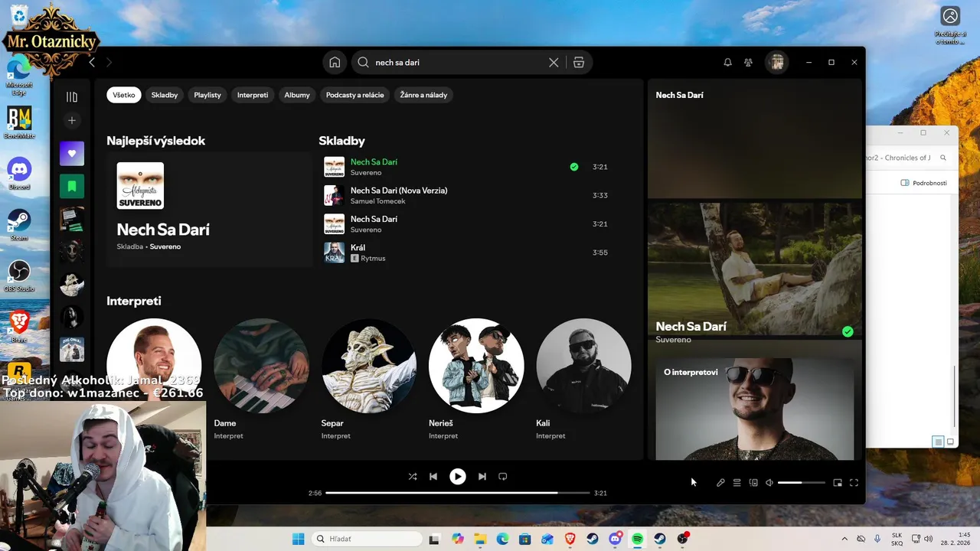The width and height of the screenshot is (980, 551).
Task: Open Task View on the taskbar
Action: (x=434, y=539)
